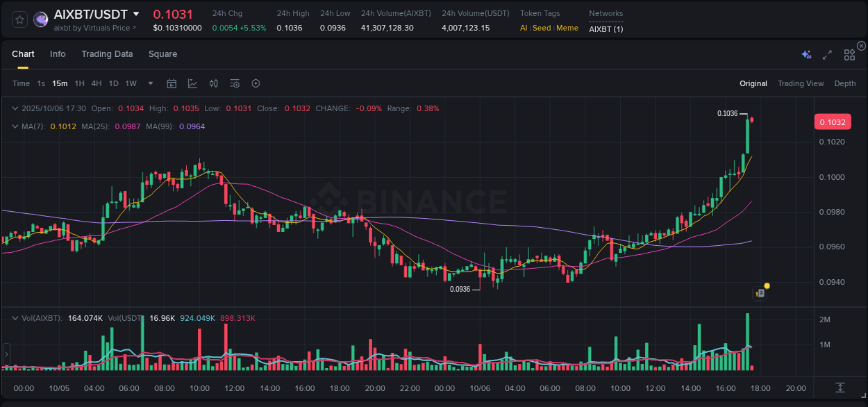Open the indicator list settings icon
This screenshot has height=407, width=868.
coord(234,83)
